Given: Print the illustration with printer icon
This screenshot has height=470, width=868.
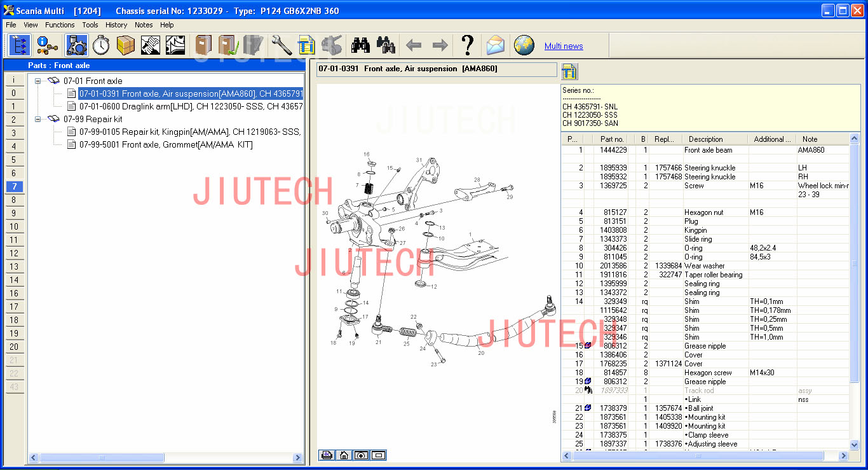Looking at the screenshot, I should [327, 455].
